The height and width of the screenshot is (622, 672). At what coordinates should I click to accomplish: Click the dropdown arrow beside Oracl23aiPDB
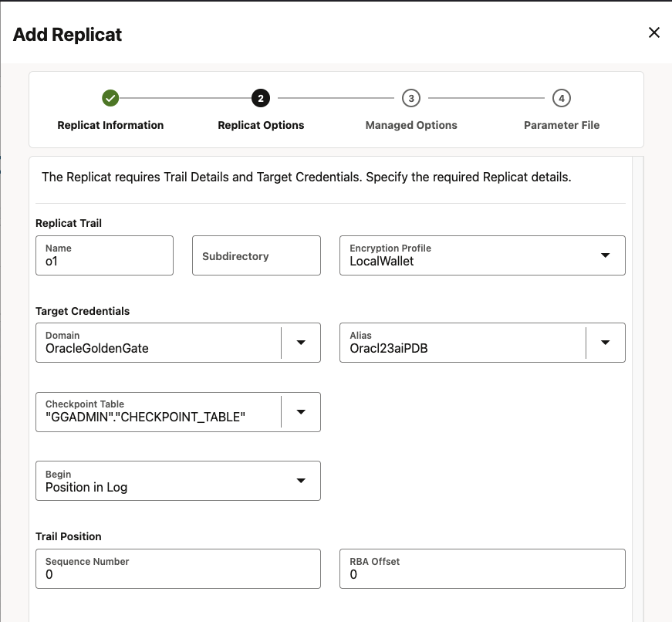606,343
